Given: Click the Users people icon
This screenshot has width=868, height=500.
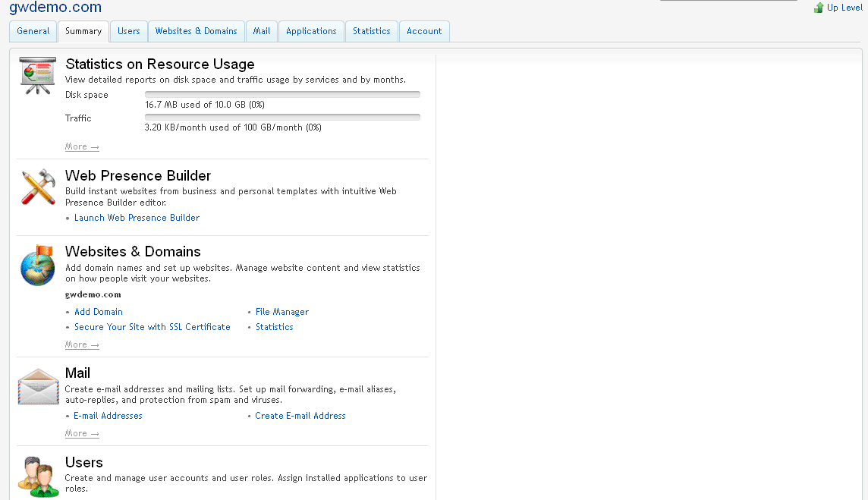Looking at the screenshot, I should pyautogui.click(x=38, y=476).
